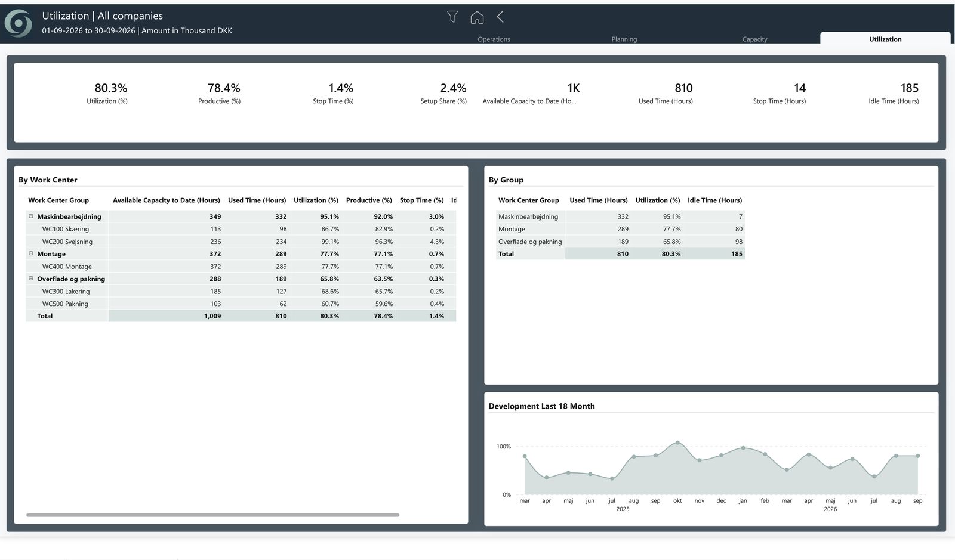Image resolution: width=955 pixels, height=560 pixels.
Task: Click Maskinbearbejdning in By Group table
Action: [528, 216]
